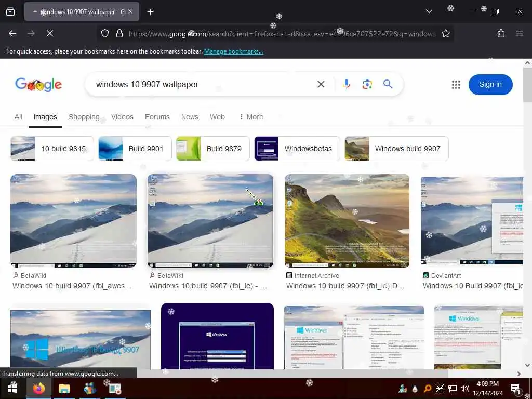
Task: Switch to the Videos tab
Action: pos(122,117)
